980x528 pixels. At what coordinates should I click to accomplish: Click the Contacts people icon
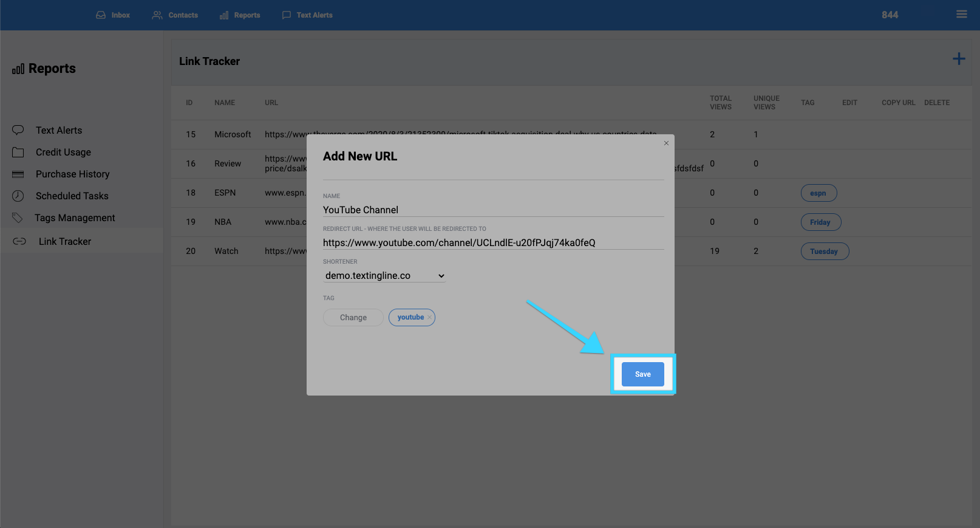pos(157,15)
